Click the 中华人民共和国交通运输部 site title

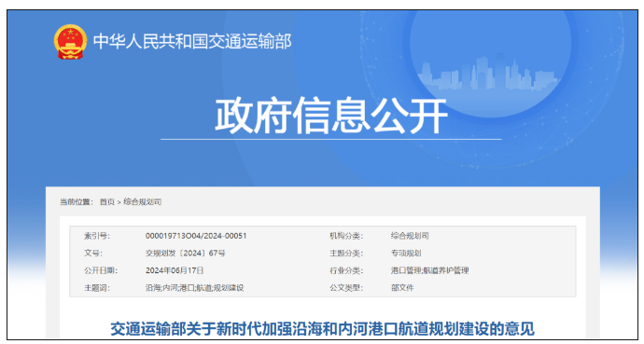(x=192, y=42)
